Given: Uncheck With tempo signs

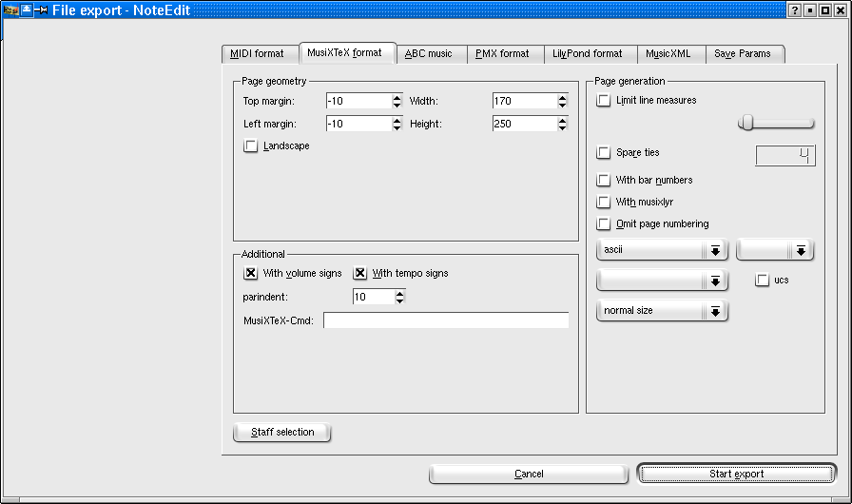Looking at the screenshot, I should click(359, 273).
